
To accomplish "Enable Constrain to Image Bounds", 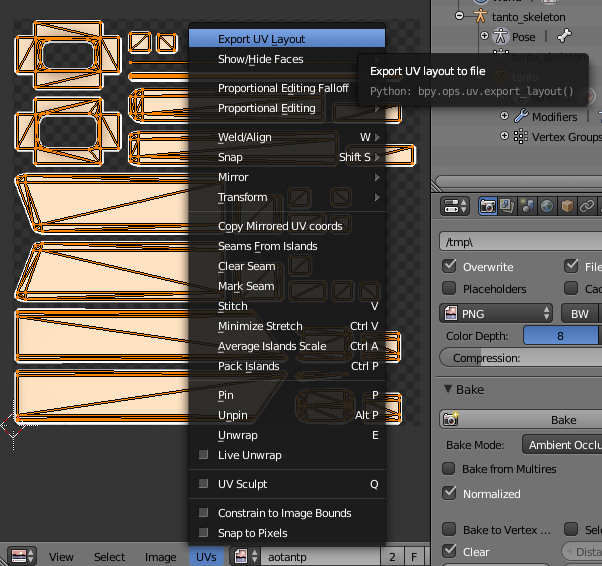I will 203,513.
